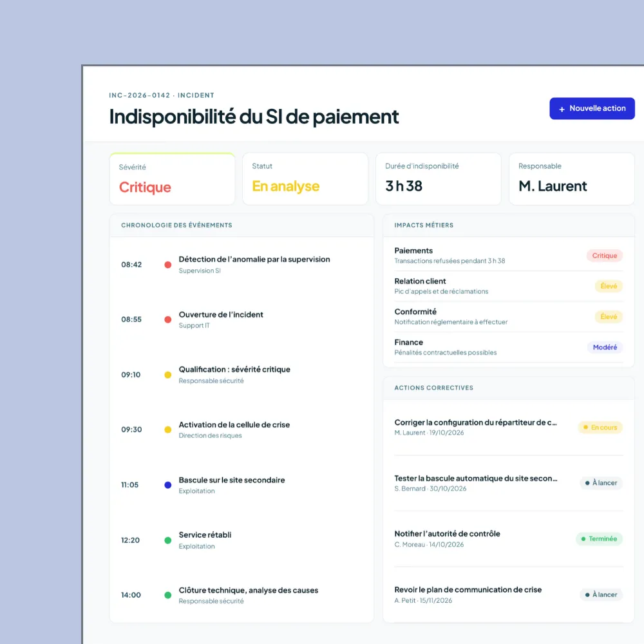The width and height of the screenshot is (644, 644).
Task: Select the yellow marker at 09:10
Action: pyautogui.click(x=168, y=375)
